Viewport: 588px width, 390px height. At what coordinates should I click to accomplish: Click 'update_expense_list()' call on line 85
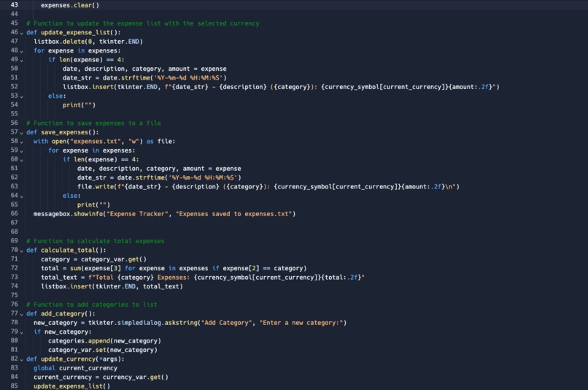point(71,386)
